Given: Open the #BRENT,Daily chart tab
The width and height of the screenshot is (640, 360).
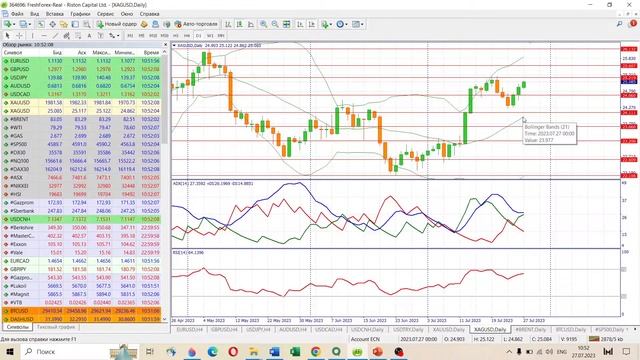Looking at the screenshot, I should pos(530,329).
